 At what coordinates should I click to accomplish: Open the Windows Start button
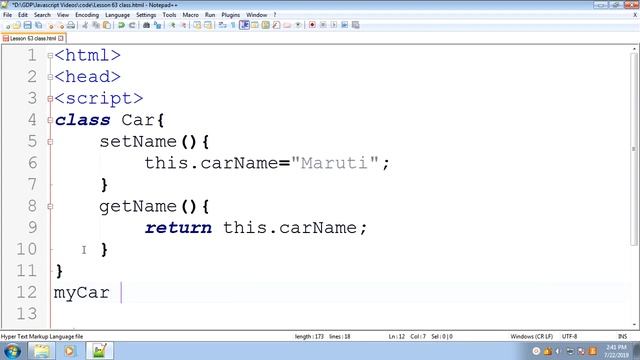pos(12,351)
